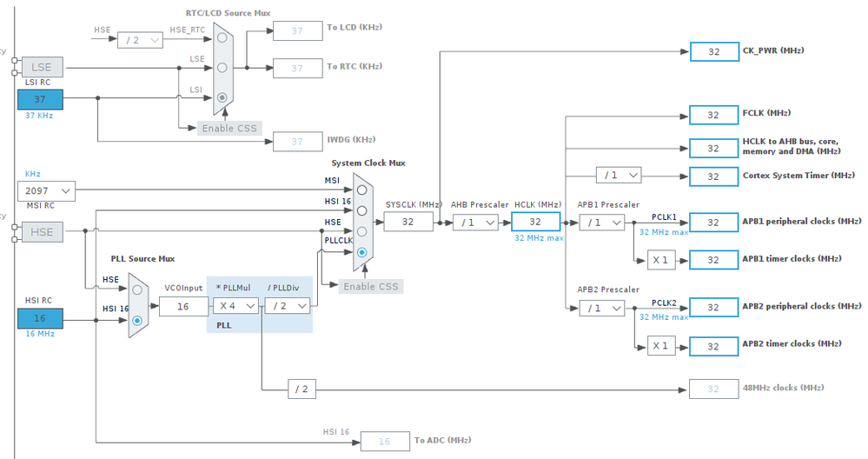Click the APB1 X 1 multiplier box
Image resolution: width=868 pixels, height=459 pixels.
coord(661,260)
